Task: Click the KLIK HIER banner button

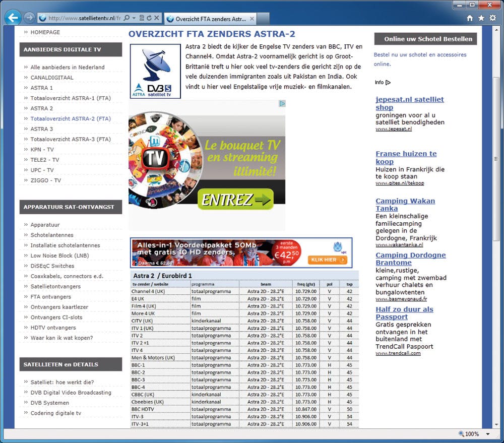Action: click(327, 260)
